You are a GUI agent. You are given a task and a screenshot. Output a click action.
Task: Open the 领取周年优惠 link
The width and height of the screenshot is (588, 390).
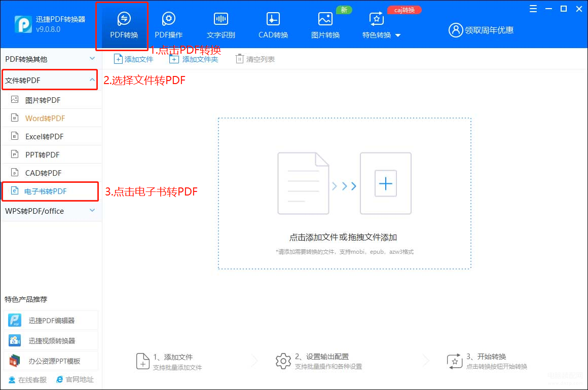[489, 30]
